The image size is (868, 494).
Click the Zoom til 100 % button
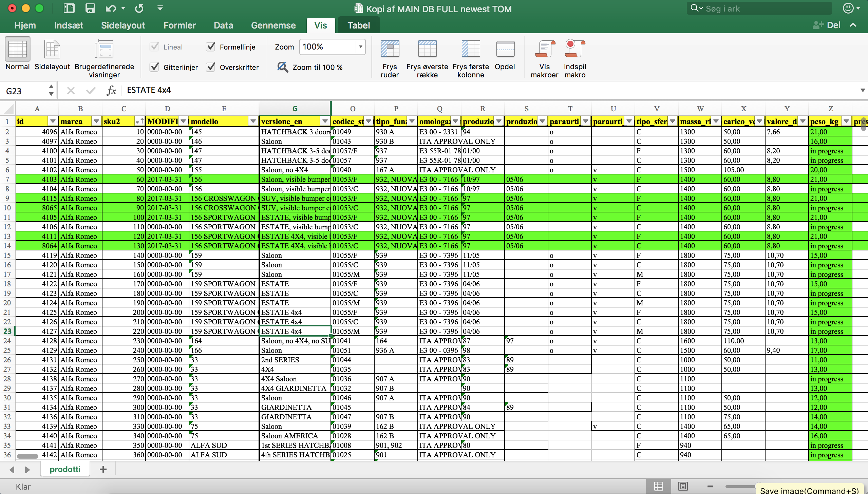point(310,67)
